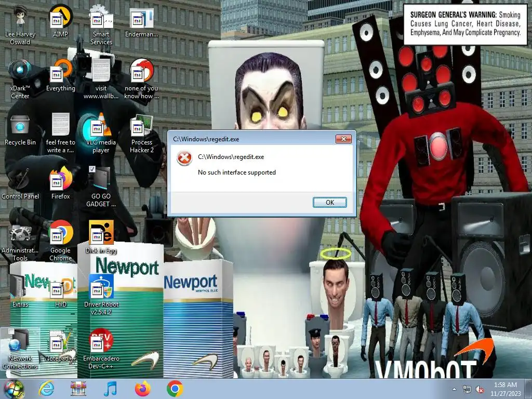This screenshot has height=399, width=532.
Task: Open the network tray icon
Action: tap(467, 389)
